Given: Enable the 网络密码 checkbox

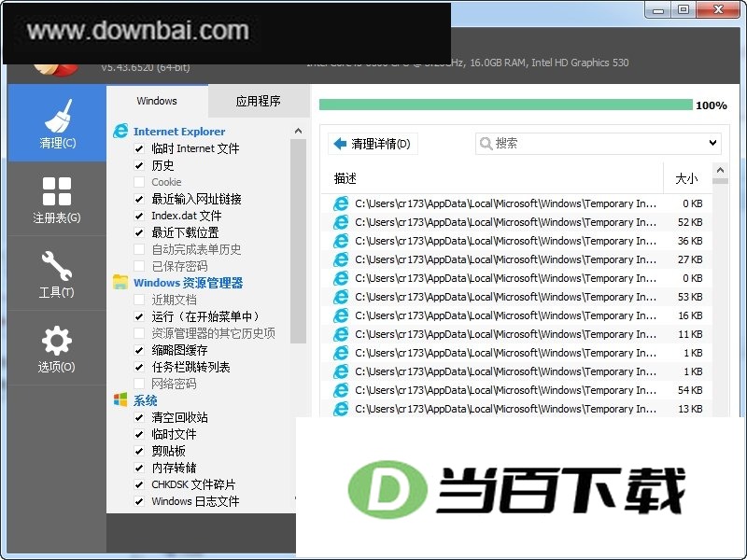Looking at the screenshot, I should click(139, 384).
